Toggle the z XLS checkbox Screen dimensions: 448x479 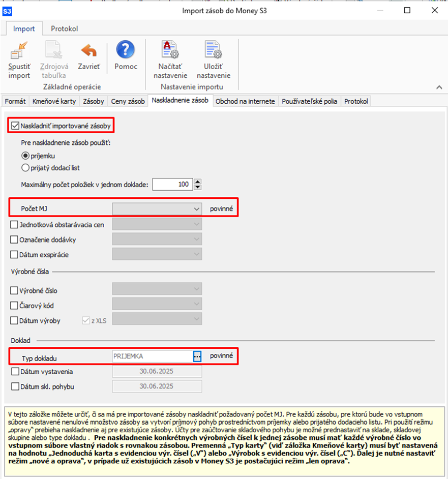(86, 320)
